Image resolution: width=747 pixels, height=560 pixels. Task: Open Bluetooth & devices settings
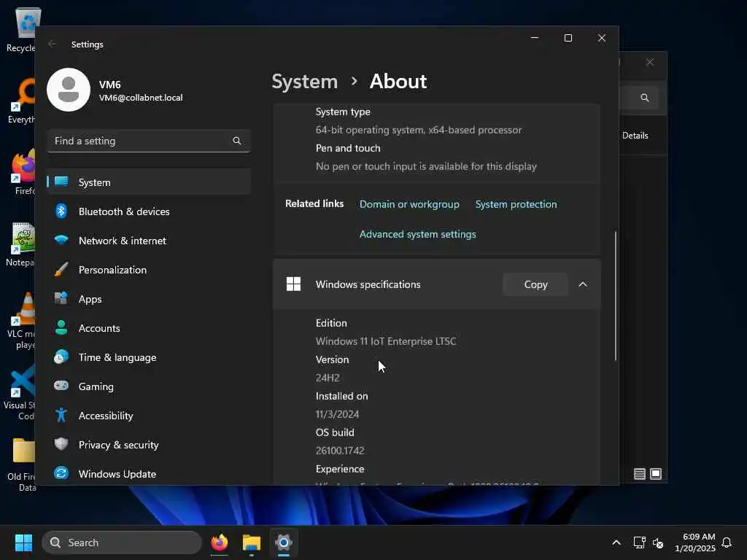[x=149, y=211]
